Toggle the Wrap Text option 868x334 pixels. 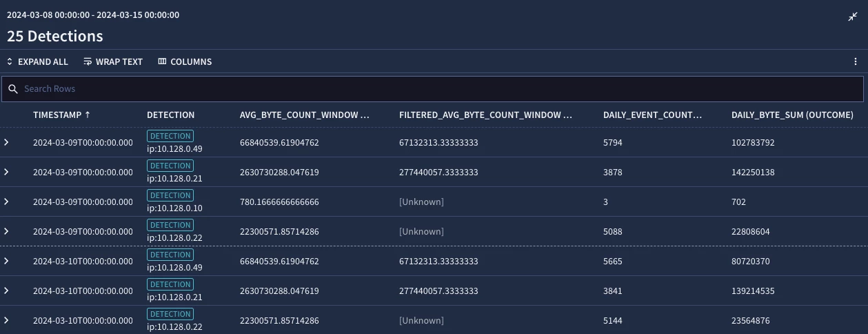(x=113, y=61)
